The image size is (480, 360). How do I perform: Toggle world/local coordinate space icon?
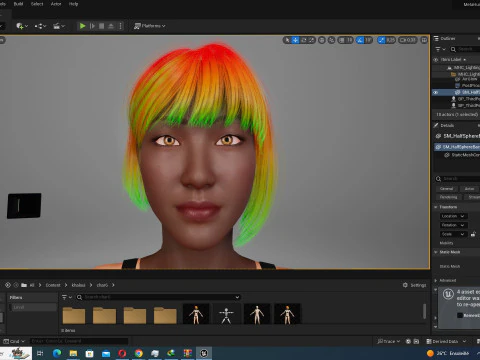pos(322,40)
